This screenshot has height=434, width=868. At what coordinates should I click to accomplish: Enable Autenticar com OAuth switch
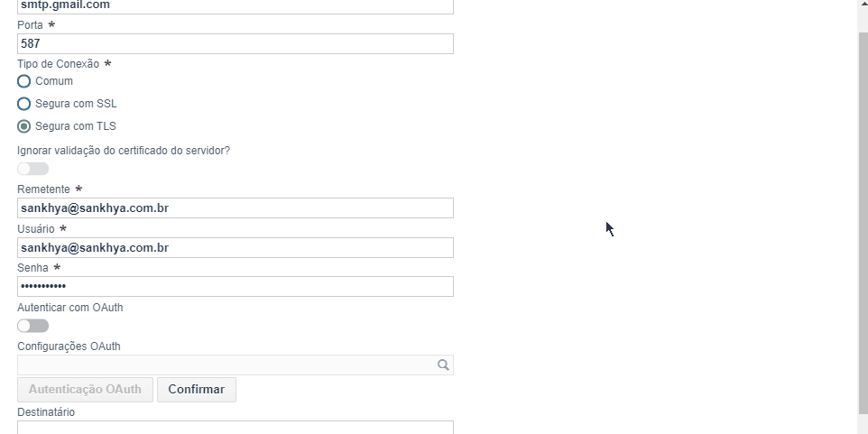(32, 326)
